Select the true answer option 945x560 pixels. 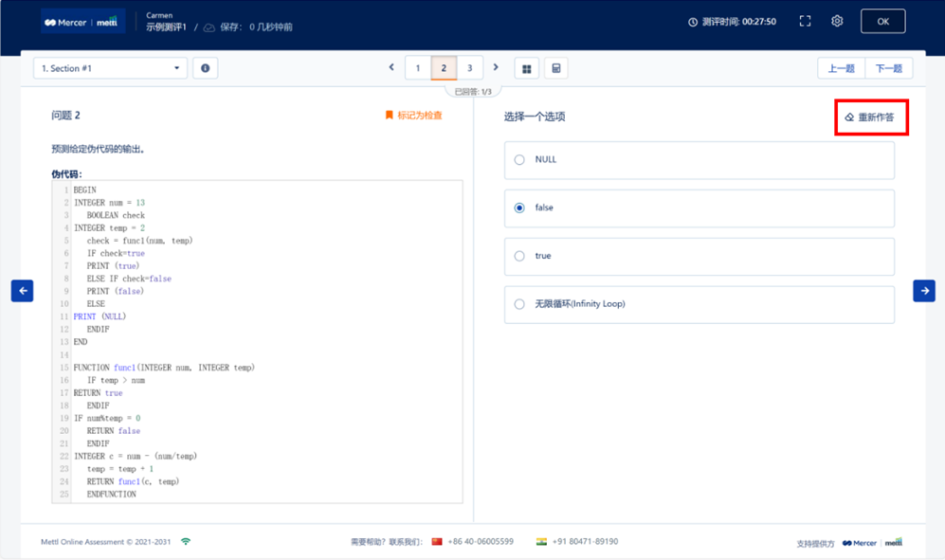pyautogui.click(x=519, y=256)
